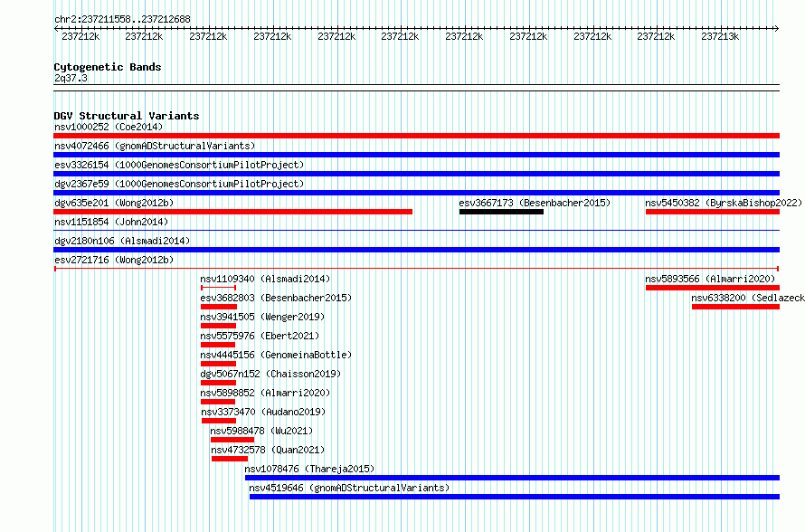
Task: Open the nsv4445156 (GenomeinaBottle) label
Action: pos(276,355)
